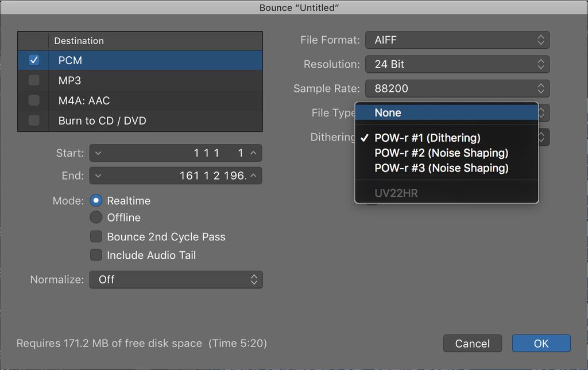Click the Start position value field
This screenshot has width=588, height=370.
(x=175, y=153)
